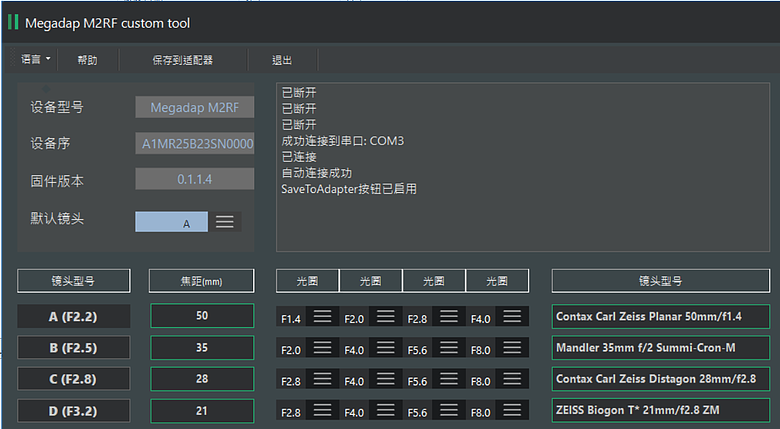Select lens profile C (F2.8)

click(x=74, y=379)
